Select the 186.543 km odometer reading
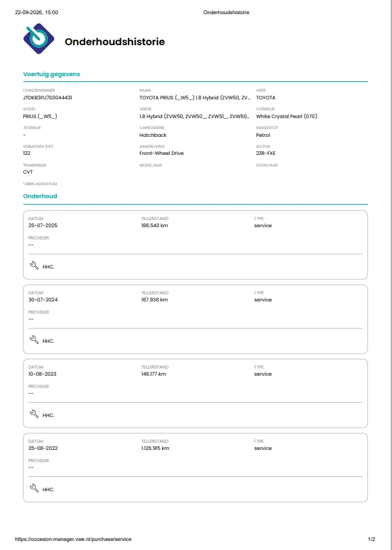This screenshot has width=392, height=550. (x=155, y=225)
